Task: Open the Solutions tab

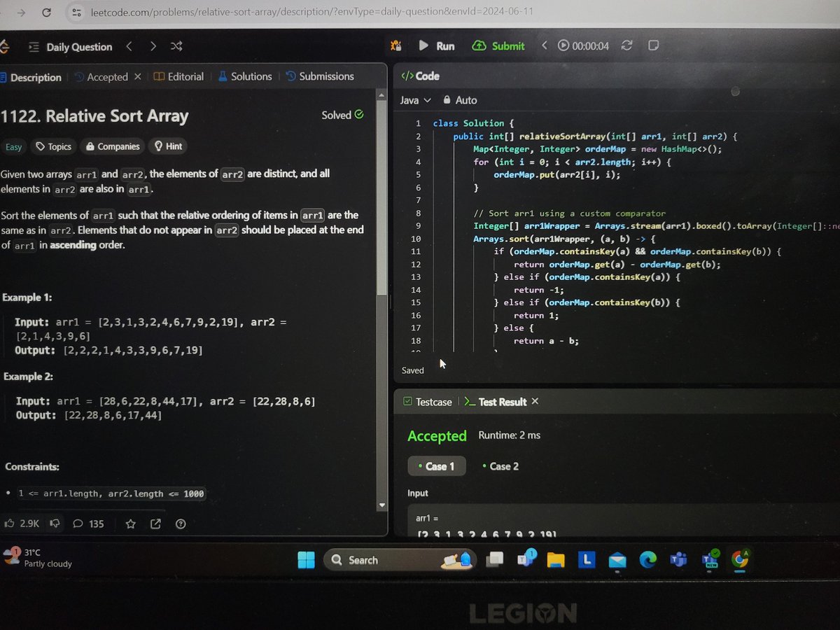Action: point(245,77)
